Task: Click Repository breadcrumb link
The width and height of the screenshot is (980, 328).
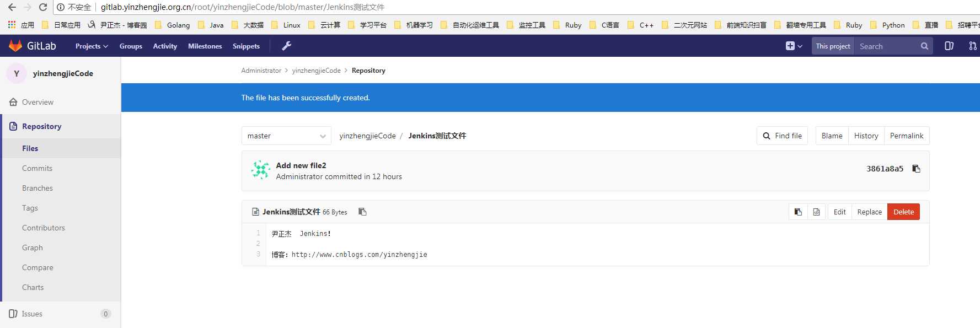Action: point(368,71)
